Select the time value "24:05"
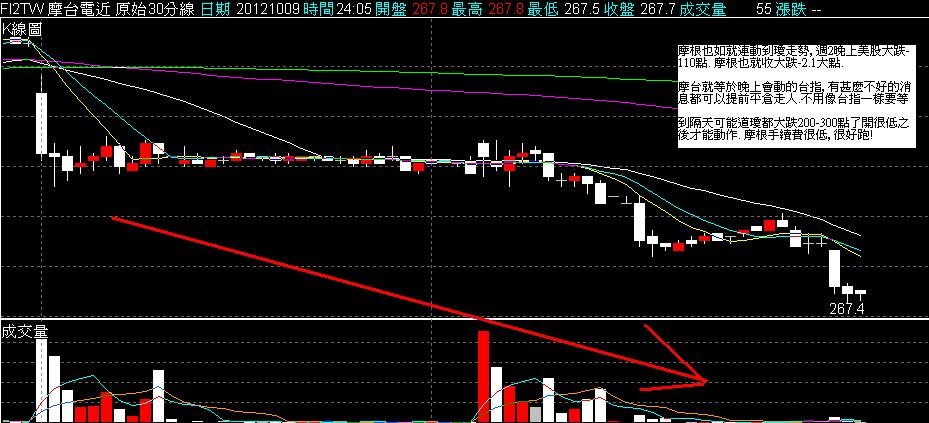The width and height of the screenshot is (929, 423). [x=353, y=9]
